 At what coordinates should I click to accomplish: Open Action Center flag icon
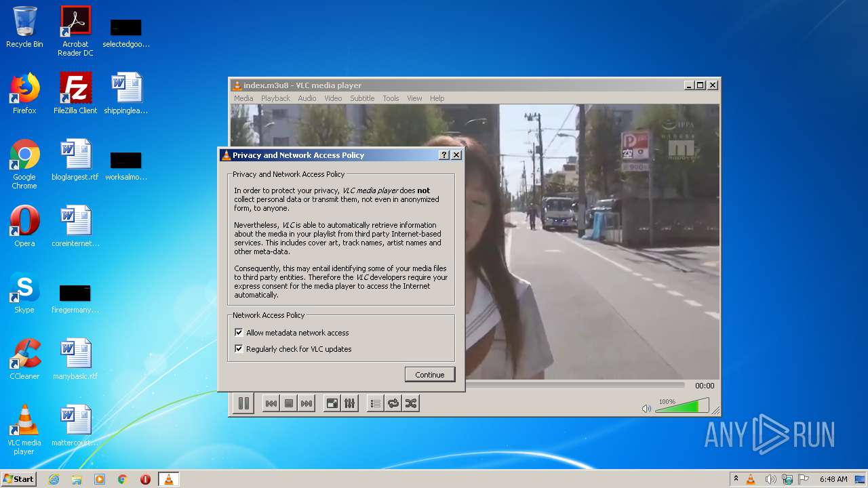click(804, 479)
